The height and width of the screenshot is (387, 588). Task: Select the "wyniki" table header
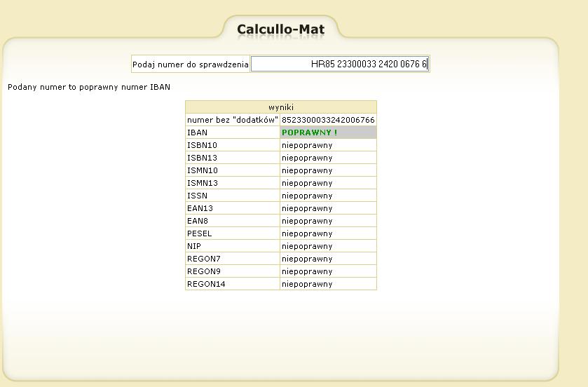click(280, 107)
